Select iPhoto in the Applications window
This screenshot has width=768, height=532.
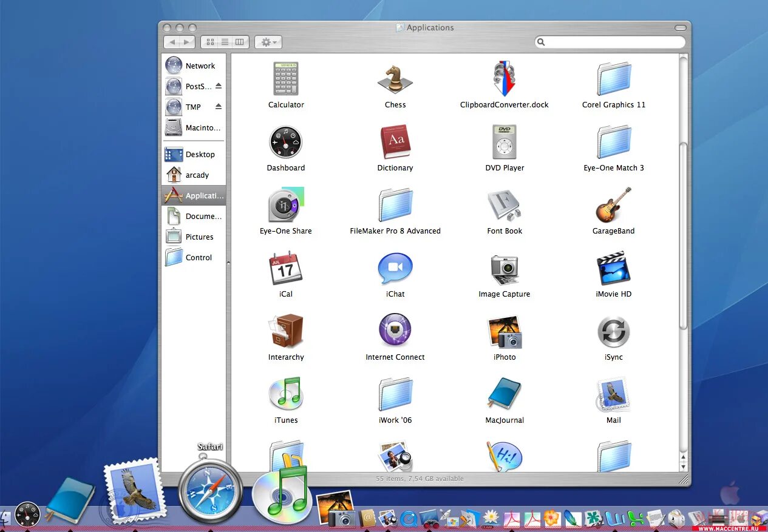pyautogui.click(x=504, y=331)
